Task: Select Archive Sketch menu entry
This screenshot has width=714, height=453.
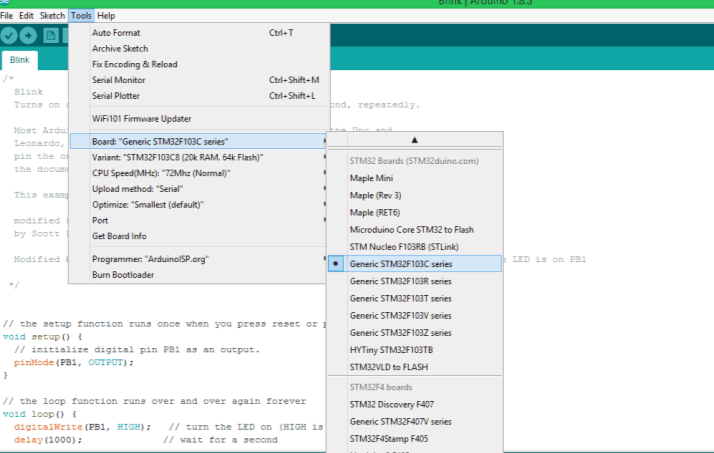Action: (x=199, y=48)
